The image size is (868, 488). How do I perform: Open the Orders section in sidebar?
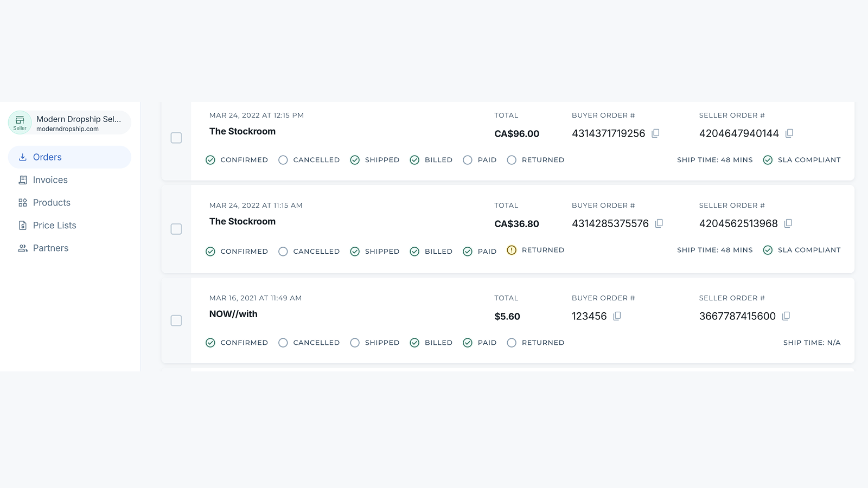[47, 157]
